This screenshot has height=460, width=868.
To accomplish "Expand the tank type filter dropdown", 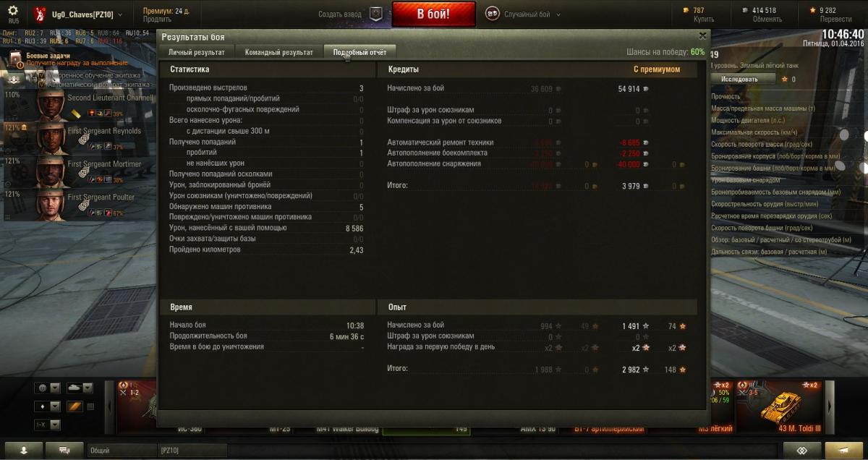I will (x=80, y=388).
